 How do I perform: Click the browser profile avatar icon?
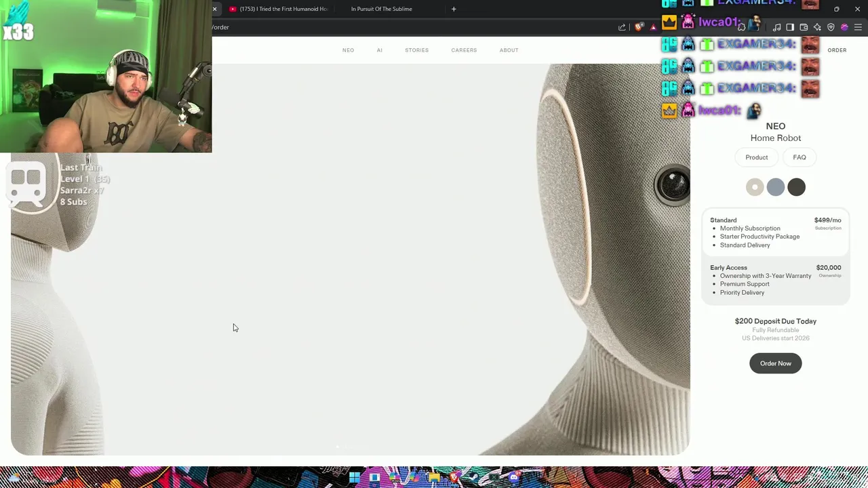[x=844, y=27]
